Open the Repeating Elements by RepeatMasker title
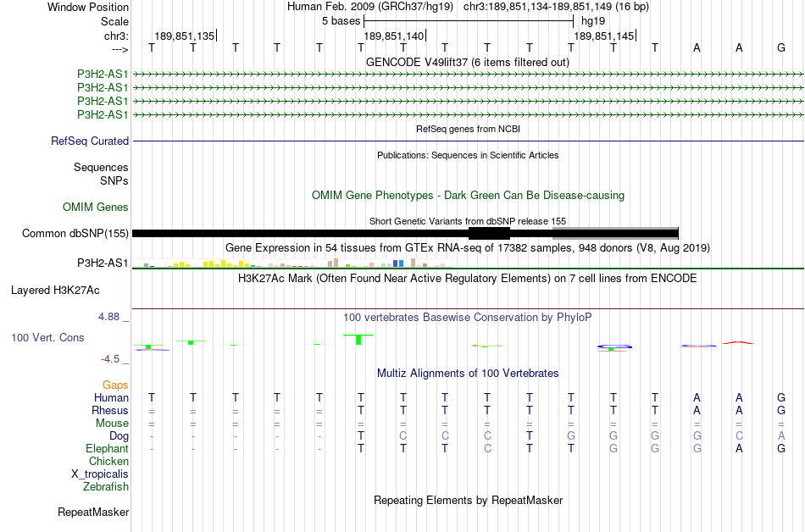 tap(468, 500)
